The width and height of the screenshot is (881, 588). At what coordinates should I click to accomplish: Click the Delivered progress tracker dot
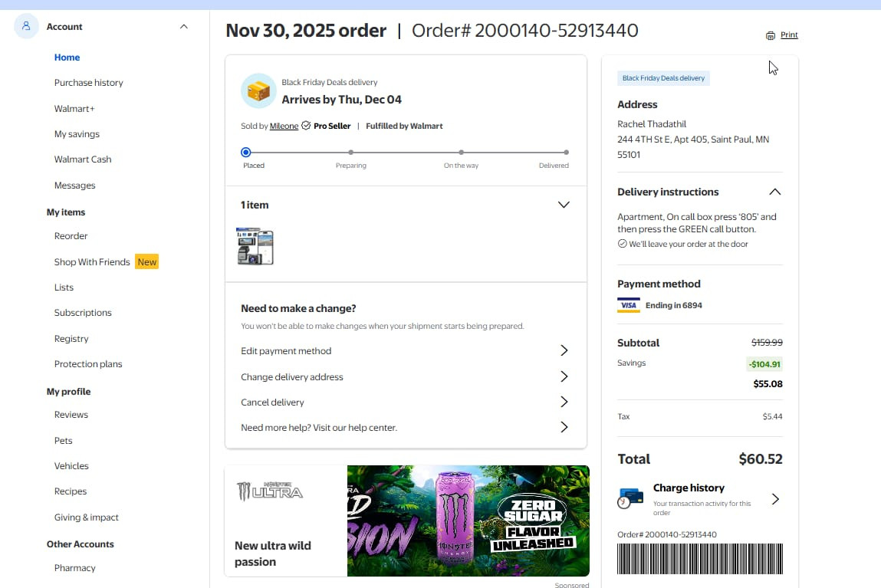pyautogui.click(x=566, y=153)
